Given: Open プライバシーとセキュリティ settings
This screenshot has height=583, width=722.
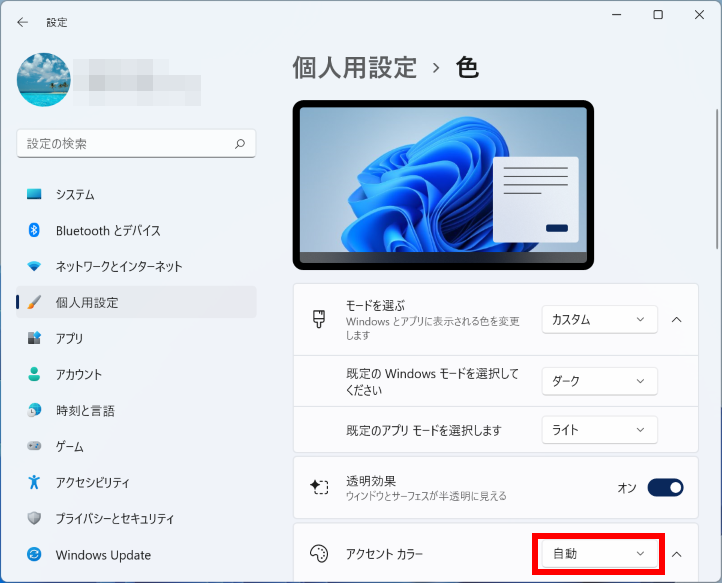Looking at the screenshot, I should point(136,518).
